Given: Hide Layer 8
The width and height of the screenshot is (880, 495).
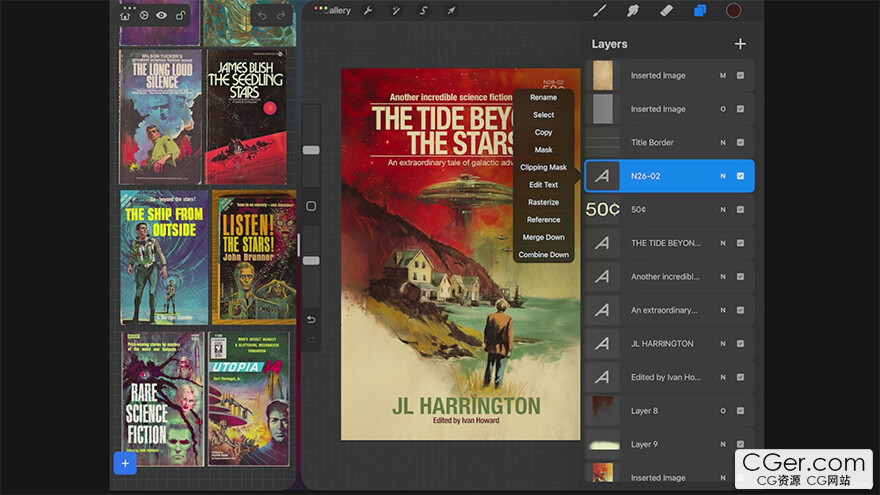Looking at the screenshot, I should (x=740, y=411).
